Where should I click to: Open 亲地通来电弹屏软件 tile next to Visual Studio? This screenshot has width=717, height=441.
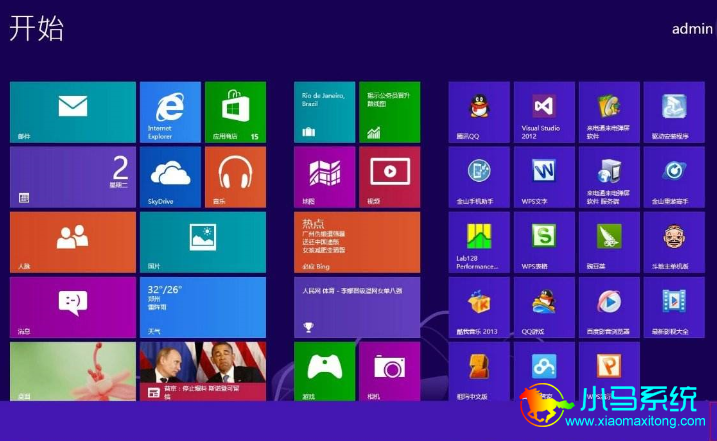click(x=609, y=112)
